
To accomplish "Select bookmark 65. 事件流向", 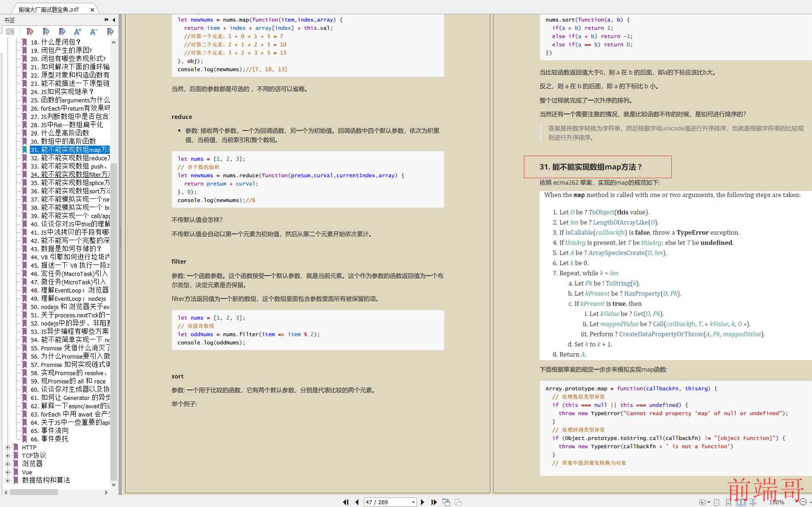I will (x=50, y=431).
